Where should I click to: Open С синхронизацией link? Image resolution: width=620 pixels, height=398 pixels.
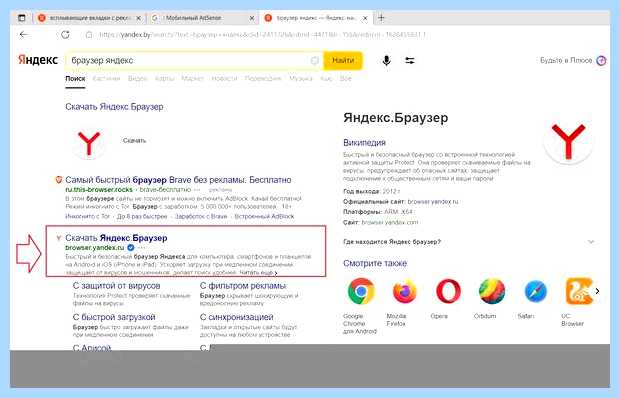tap(236, 317)
